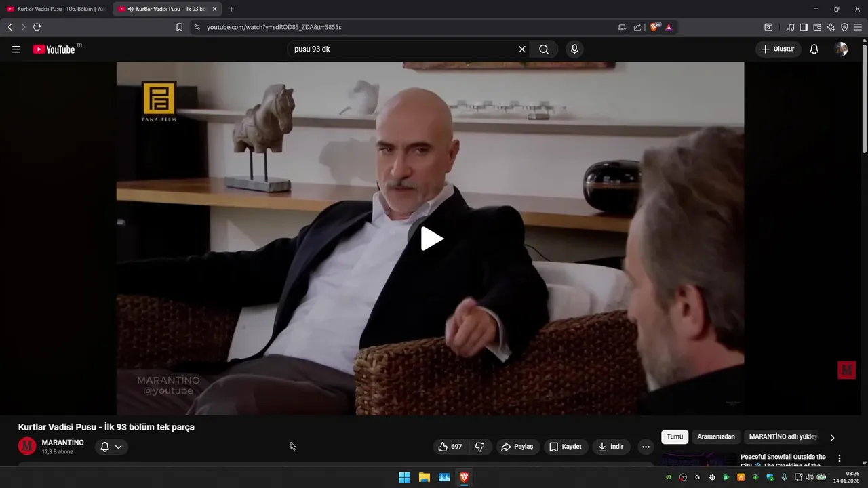Bookmark this page
The image size is (868, 488).
point(179,27)
